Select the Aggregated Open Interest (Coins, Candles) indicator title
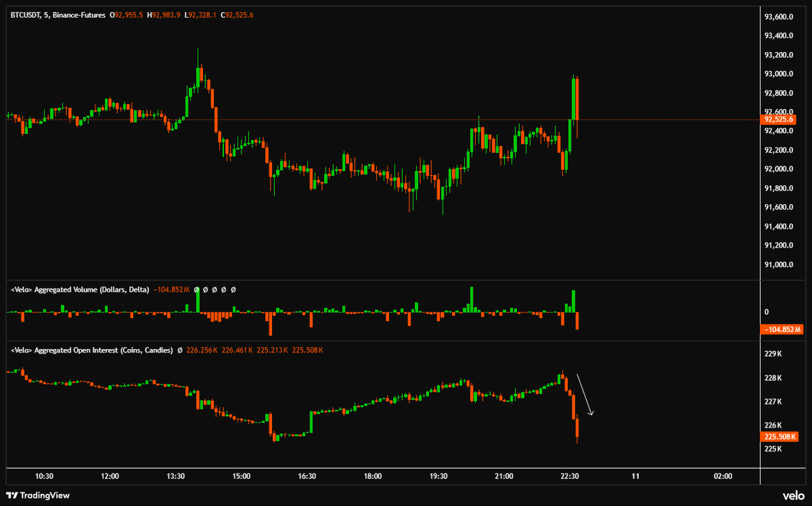The image size is (812, 506). point(92,350)
